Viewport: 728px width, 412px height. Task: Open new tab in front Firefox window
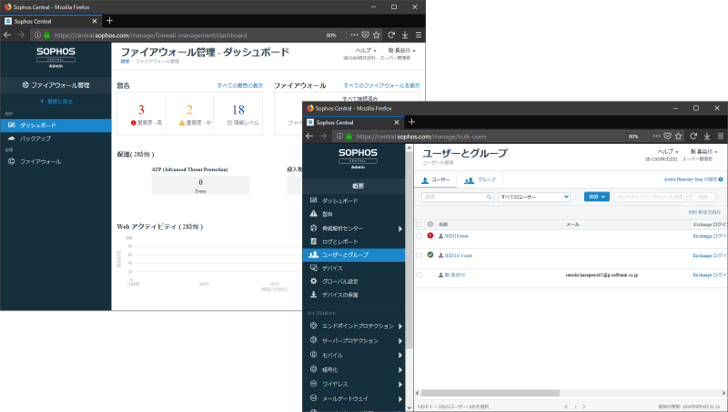[x=411, y=122]
